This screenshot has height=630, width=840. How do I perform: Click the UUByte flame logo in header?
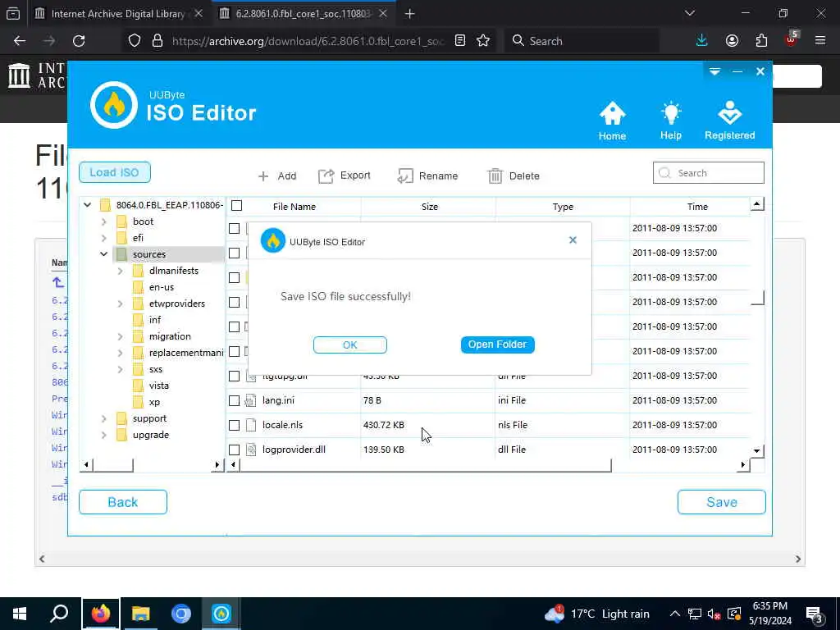(x=113, y=105)
